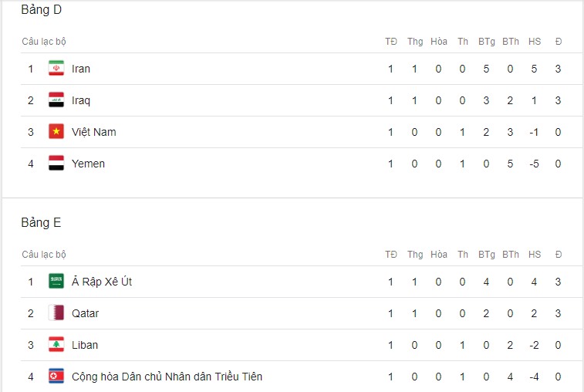Click the Yemen flag icon
Viewport: 584px width, 392px height.
point(56,164)
